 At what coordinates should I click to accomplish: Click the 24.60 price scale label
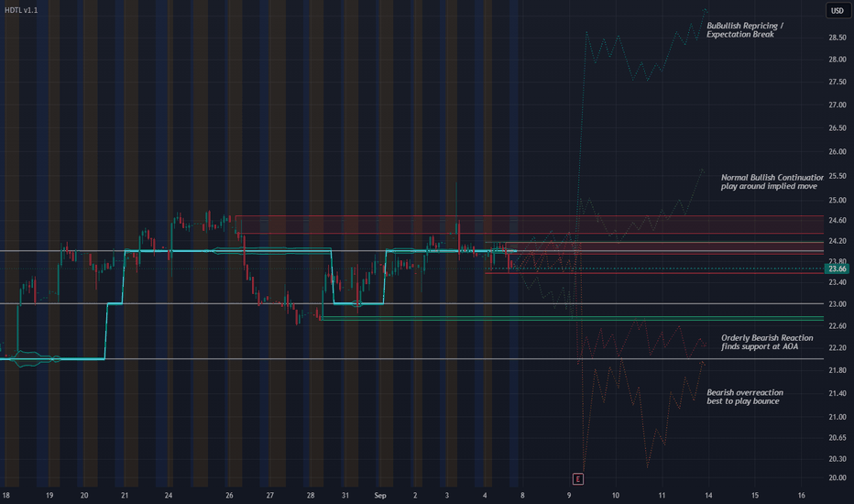(x=838, y=220)
